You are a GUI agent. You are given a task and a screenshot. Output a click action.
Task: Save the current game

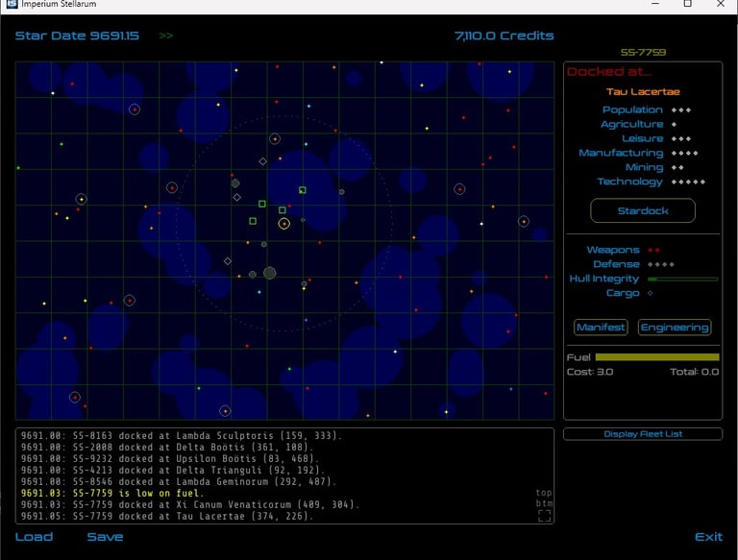tap(105, 537)
